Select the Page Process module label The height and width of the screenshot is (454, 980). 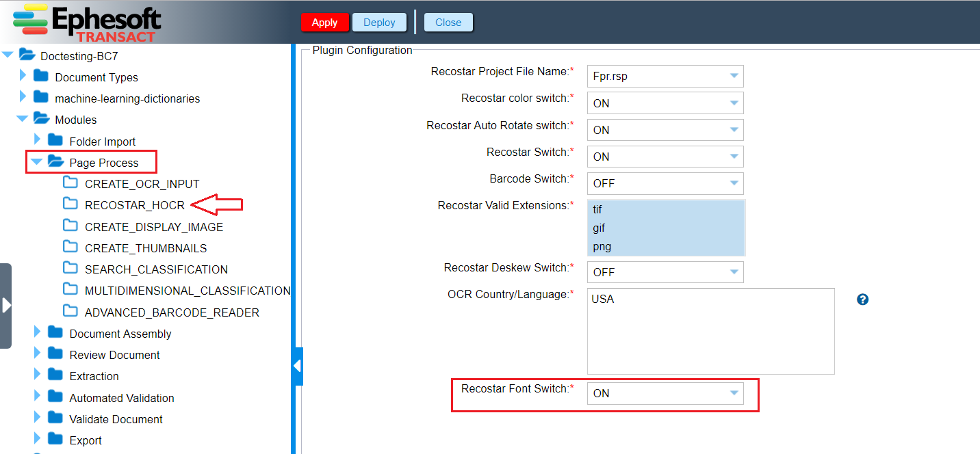[x=104, y=163]
